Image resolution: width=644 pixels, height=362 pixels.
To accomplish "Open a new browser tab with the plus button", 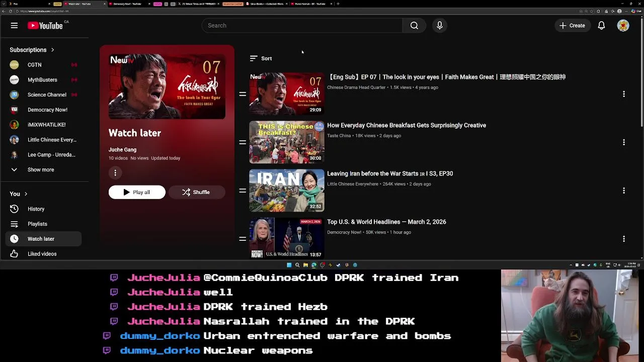I will [338, 4].
